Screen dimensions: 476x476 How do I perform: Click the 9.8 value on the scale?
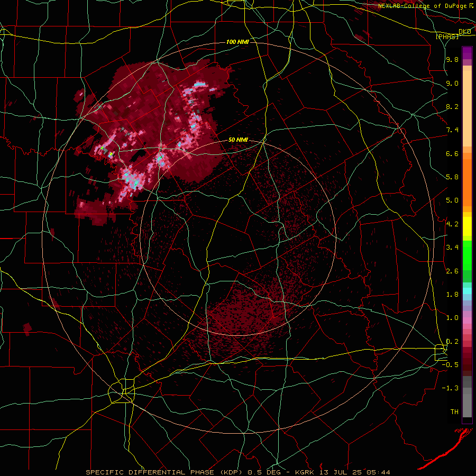pyautogui.click(x=452, y=59)
